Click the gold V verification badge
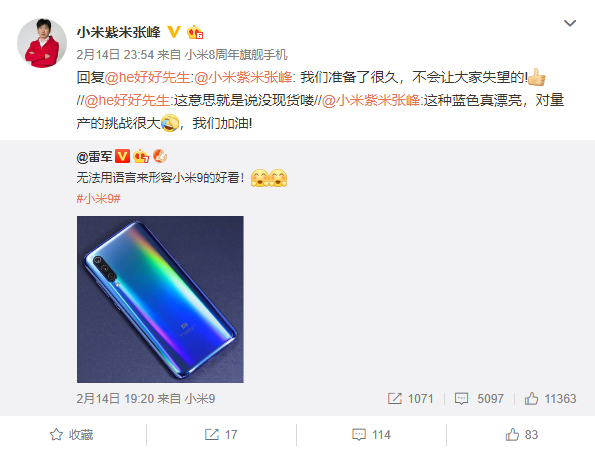Image resolution: width=595 pixels, height=453 pixels. pyautogui.click(x=174, y=32)
